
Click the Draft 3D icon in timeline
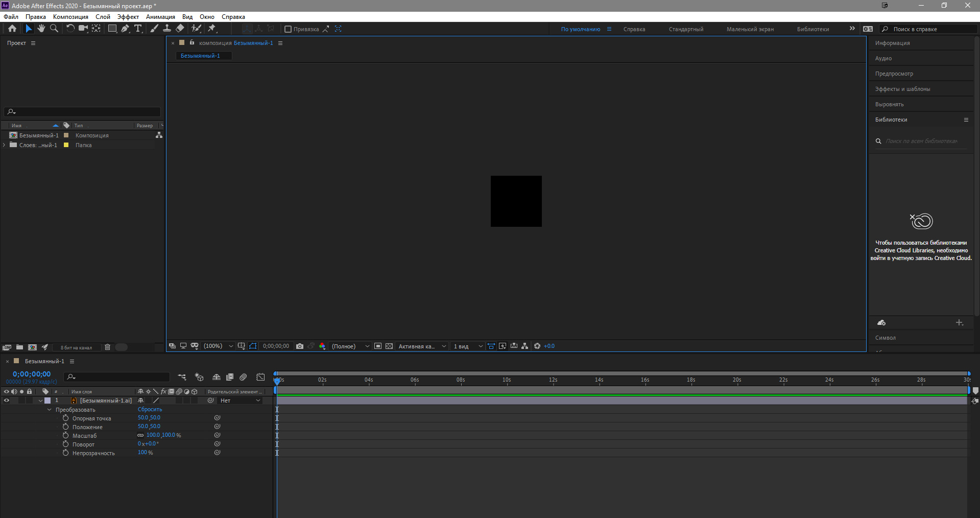[x=199, y=377]
